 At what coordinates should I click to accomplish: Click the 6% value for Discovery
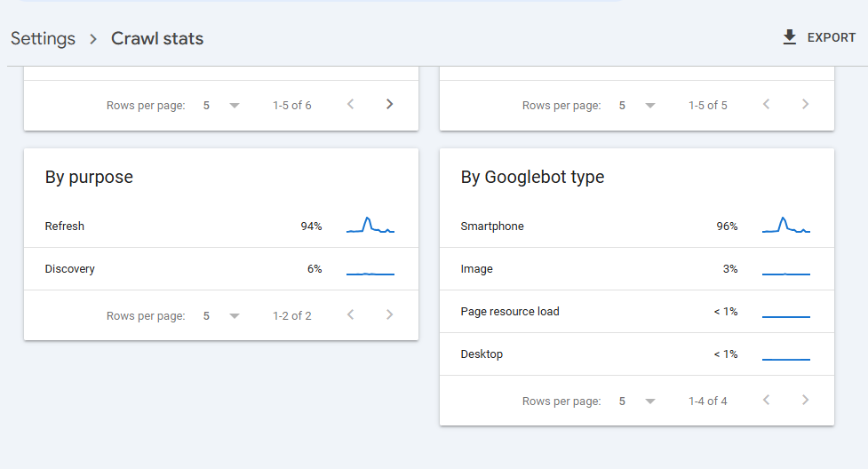[x=315, y=268]
